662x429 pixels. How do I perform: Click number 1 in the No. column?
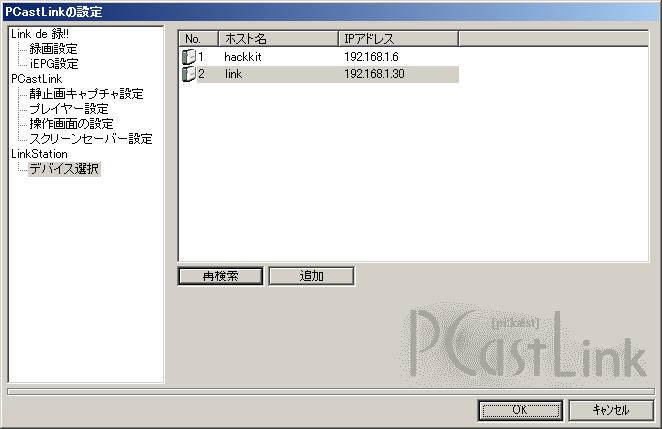tap(201, 57)
